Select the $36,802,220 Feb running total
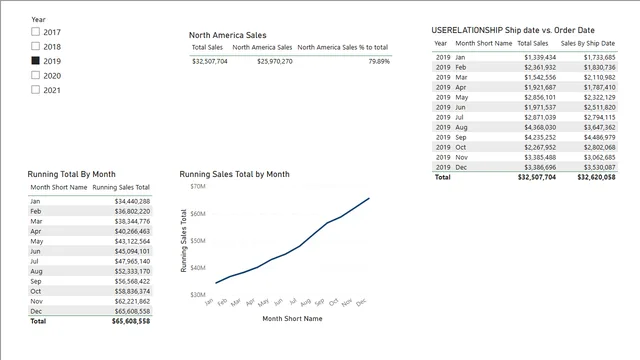640x360 pixels. 132,211
